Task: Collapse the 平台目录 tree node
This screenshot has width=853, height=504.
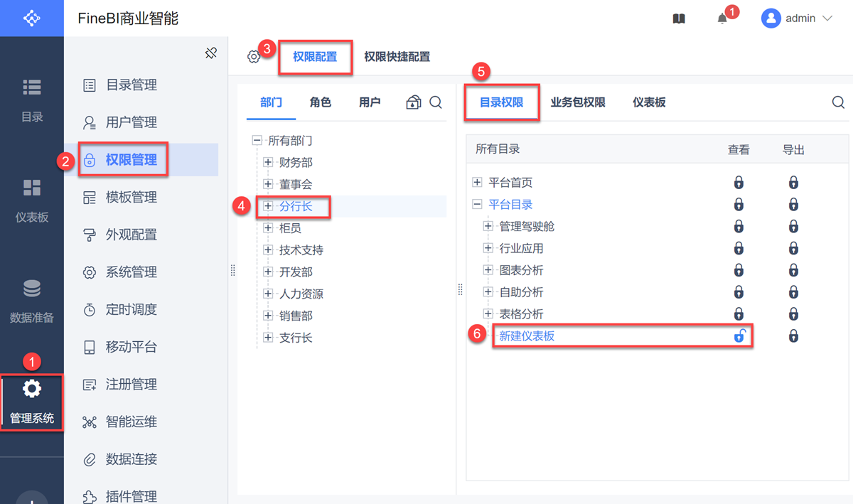Action: click(477, 205)
